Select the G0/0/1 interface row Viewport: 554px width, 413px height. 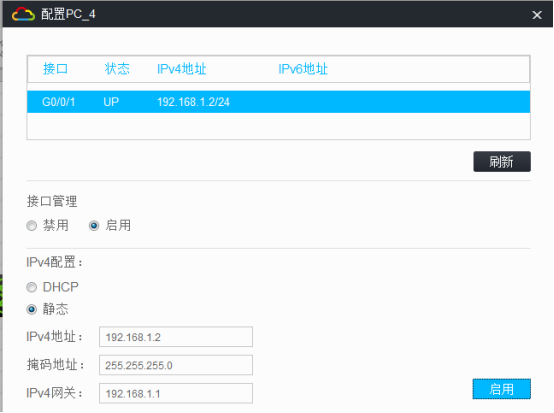(x=278, y=102)
